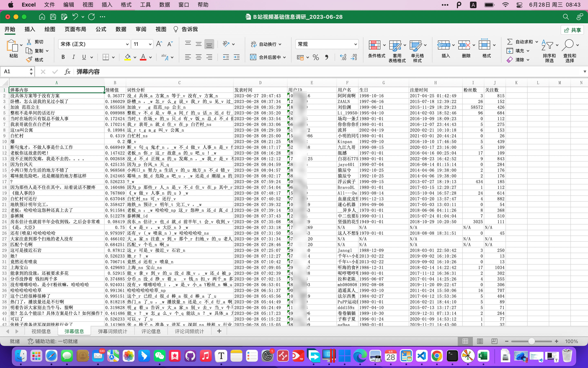Increase font size with large A icon
The height and width of the screenshot is (368, 588).
tap(159, 44)
